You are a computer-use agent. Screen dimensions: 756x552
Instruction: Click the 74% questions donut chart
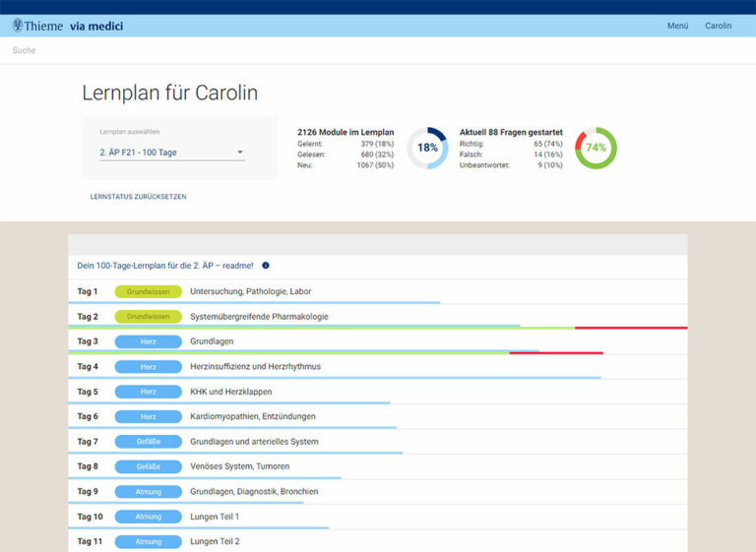[x=596, y=148]
